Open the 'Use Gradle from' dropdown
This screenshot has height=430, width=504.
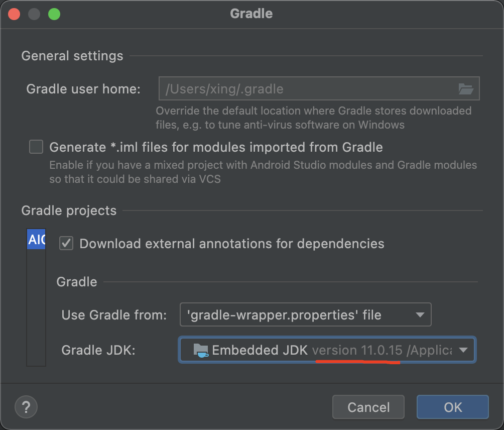pos(305,315)
